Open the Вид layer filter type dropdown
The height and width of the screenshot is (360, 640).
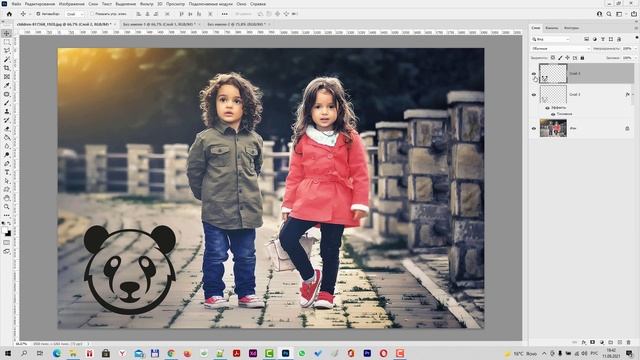pos(551,39)
